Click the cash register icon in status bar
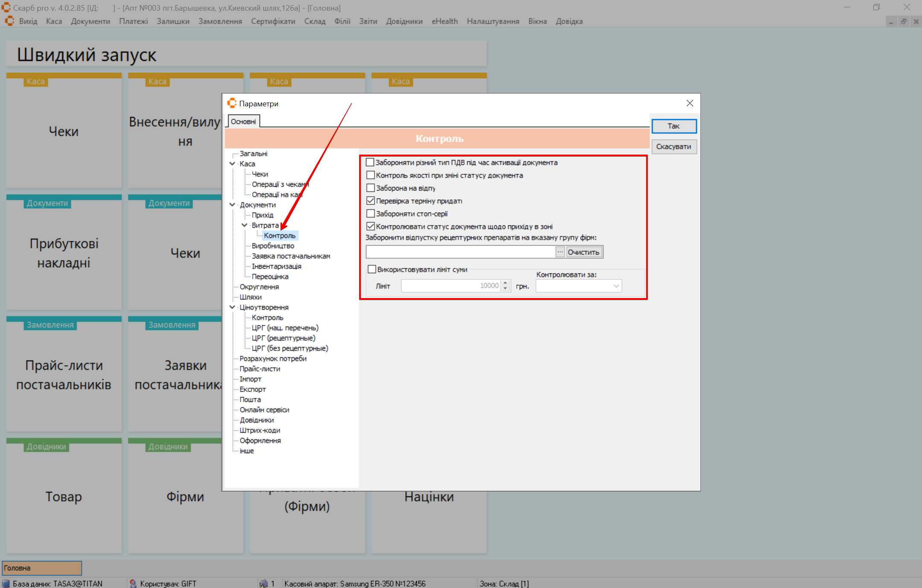The height and width of the screenshot is (588, 922). [x=263, y=583]
